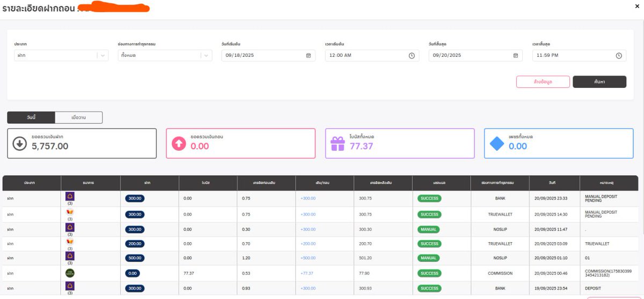Click the purple gift bonus icon

(x=338, y=144)
